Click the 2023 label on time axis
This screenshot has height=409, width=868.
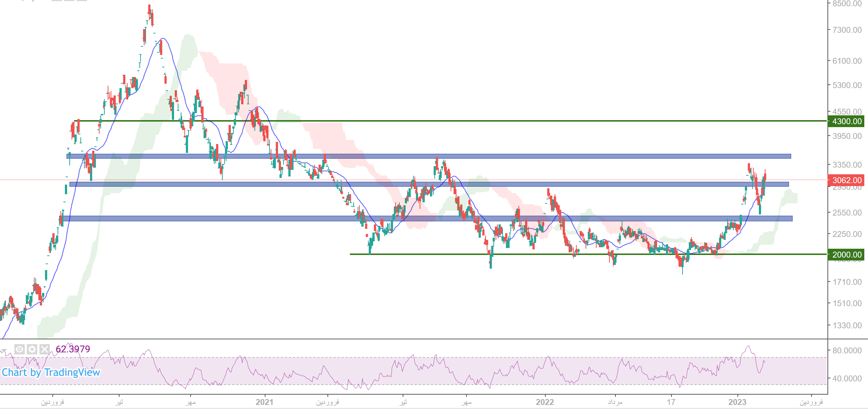[737, 402]
